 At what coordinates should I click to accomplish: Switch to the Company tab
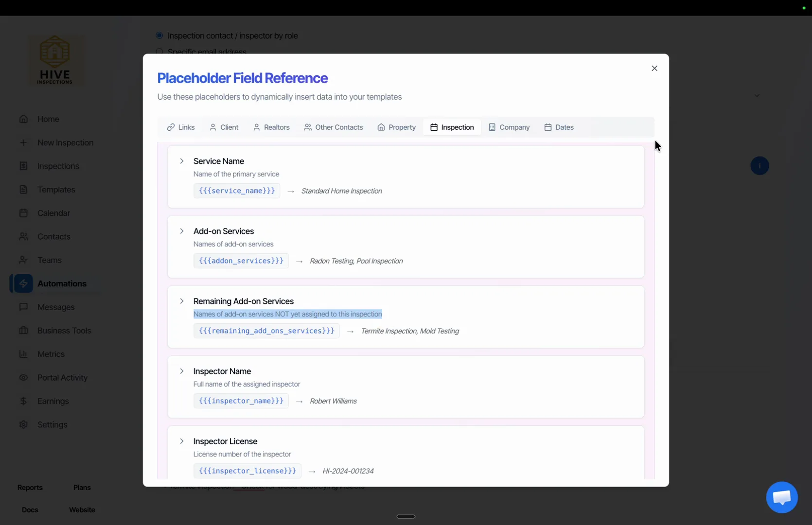(x=509, y=127)
